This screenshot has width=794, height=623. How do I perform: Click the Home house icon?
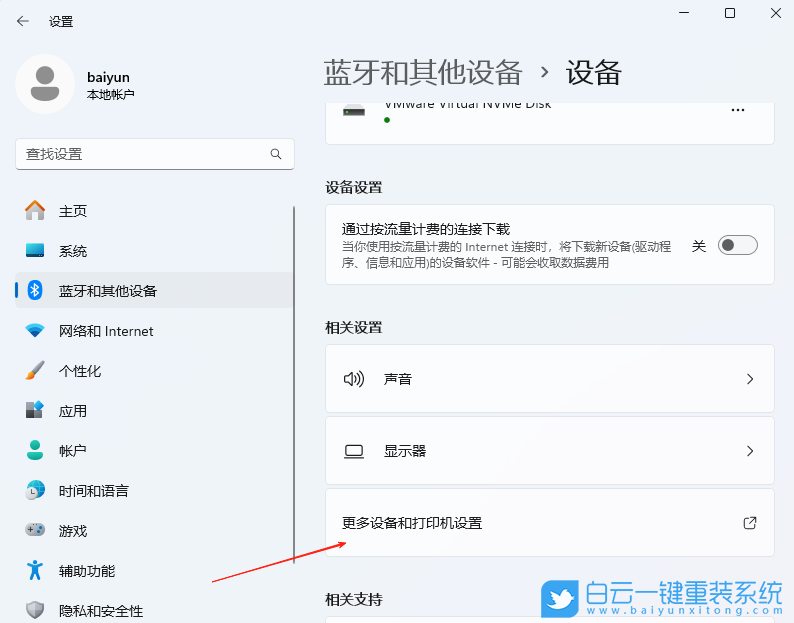pos(35,210)
